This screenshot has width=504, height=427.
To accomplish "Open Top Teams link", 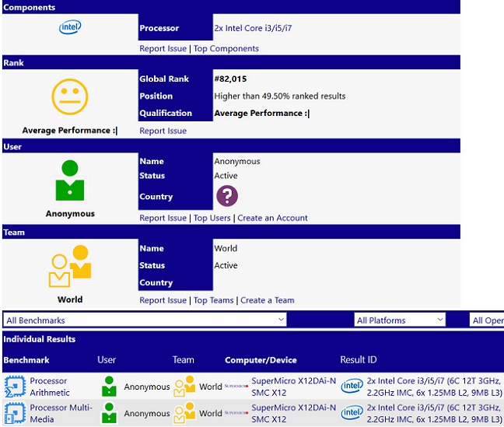I will pyautogui.click(x=213, y=300).
